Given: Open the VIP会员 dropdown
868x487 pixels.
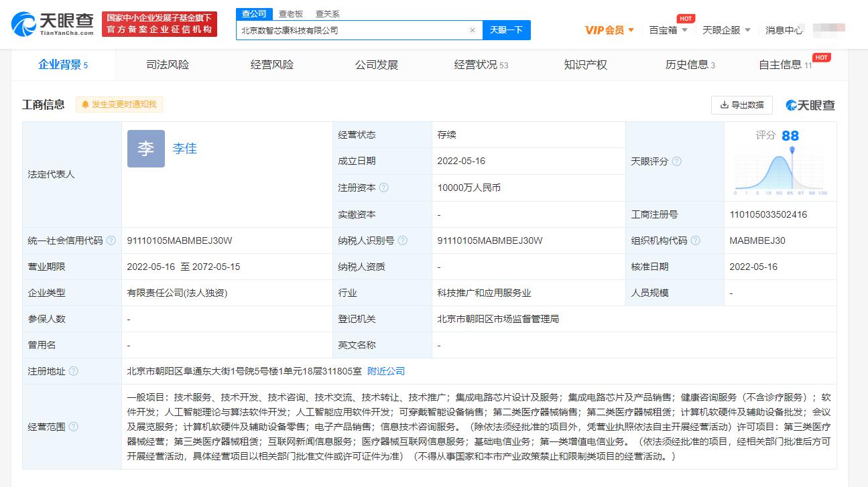Looking at the screenshot, I should [609, 30].
